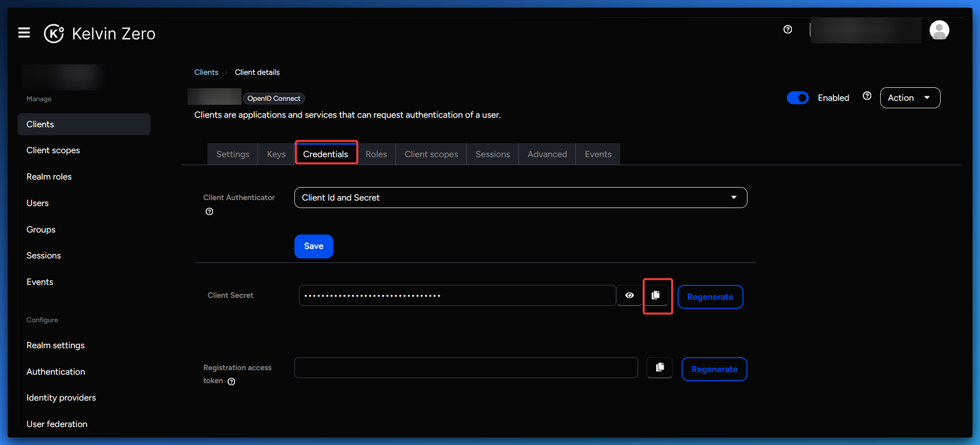Screen dimensions: 980x445
Task: Expand the Client Authenticator dropdown
Action: [x=520, y=198]
